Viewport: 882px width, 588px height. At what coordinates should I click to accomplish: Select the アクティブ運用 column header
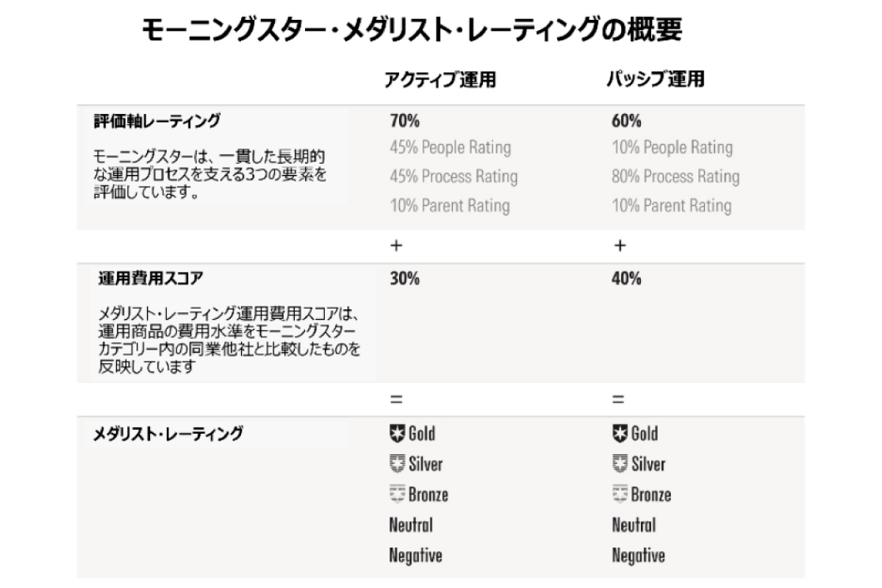[440, 80]
